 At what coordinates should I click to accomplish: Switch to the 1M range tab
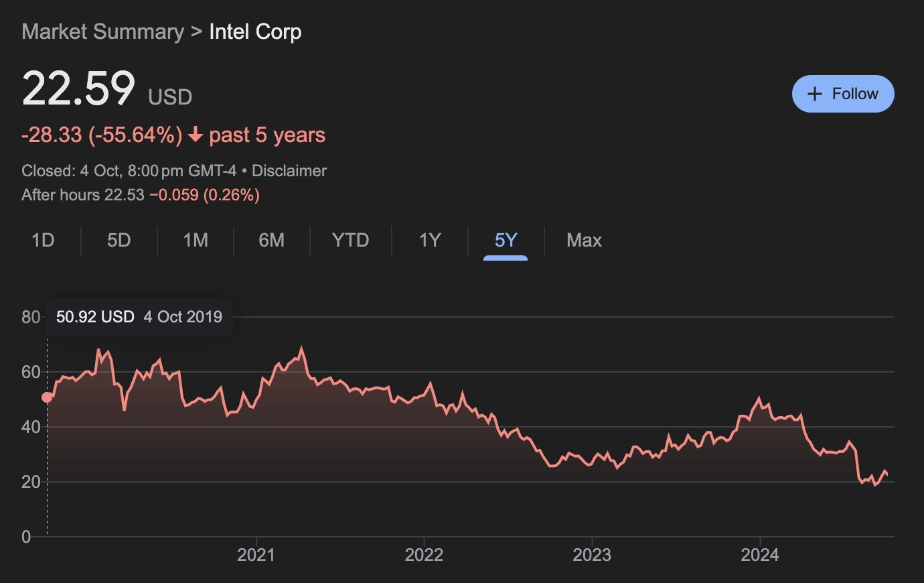click(196, 240)
